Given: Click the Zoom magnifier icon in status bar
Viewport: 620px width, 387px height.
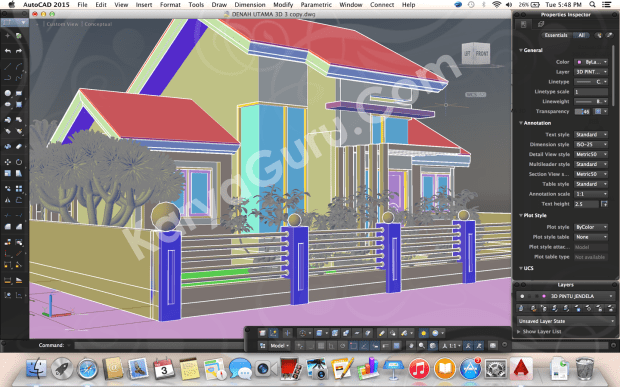Looking at the screenshot, I should (x=422, y=346).
